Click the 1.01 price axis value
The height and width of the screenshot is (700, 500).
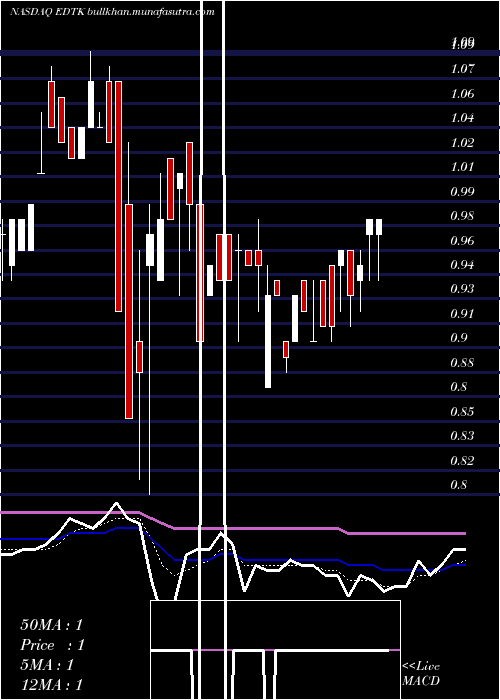coord(462,167)
